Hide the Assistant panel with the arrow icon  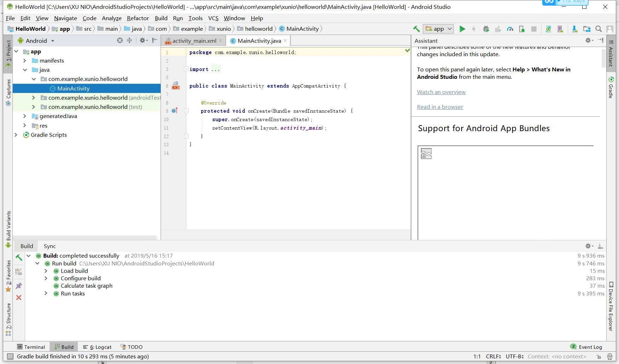[601, 40]
